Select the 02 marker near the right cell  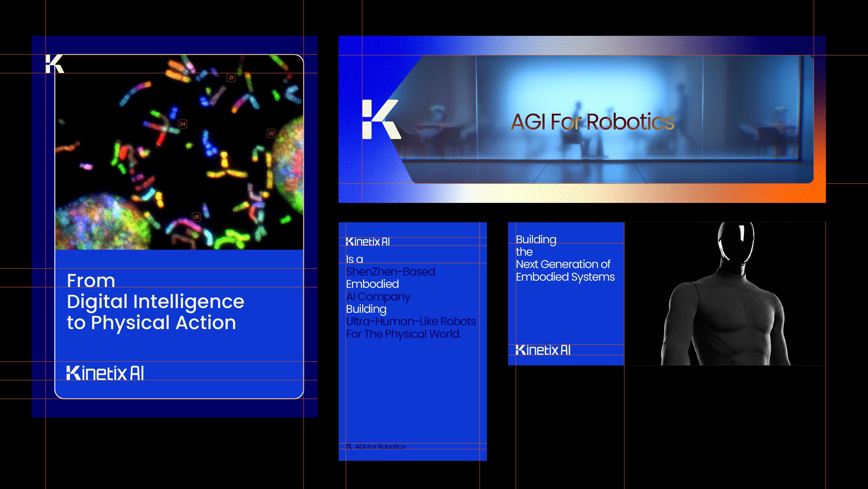(271, 134)
